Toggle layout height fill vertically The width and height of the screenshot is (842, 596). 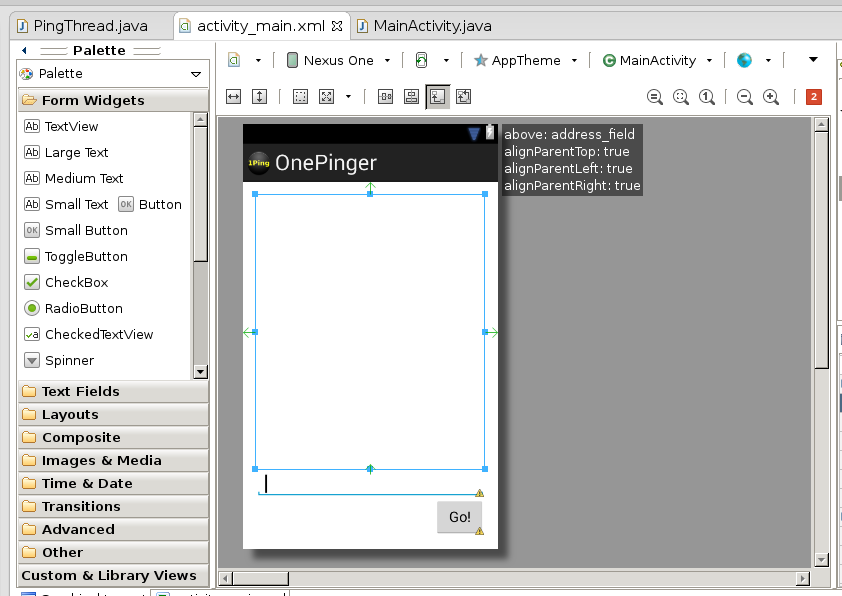pyautogui.click(x=259, y=97)
